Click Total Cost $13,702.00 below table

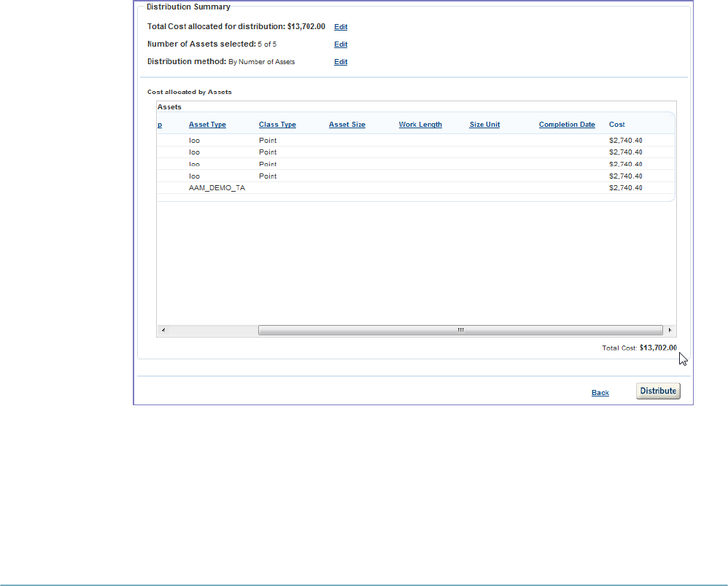coord(658,348)
